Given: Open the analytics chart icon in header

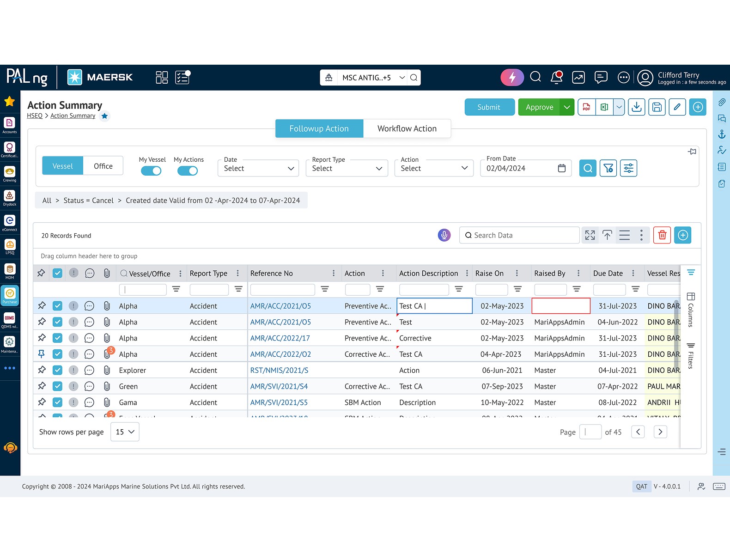Looking at the screenshot, I should pos(578,77).
